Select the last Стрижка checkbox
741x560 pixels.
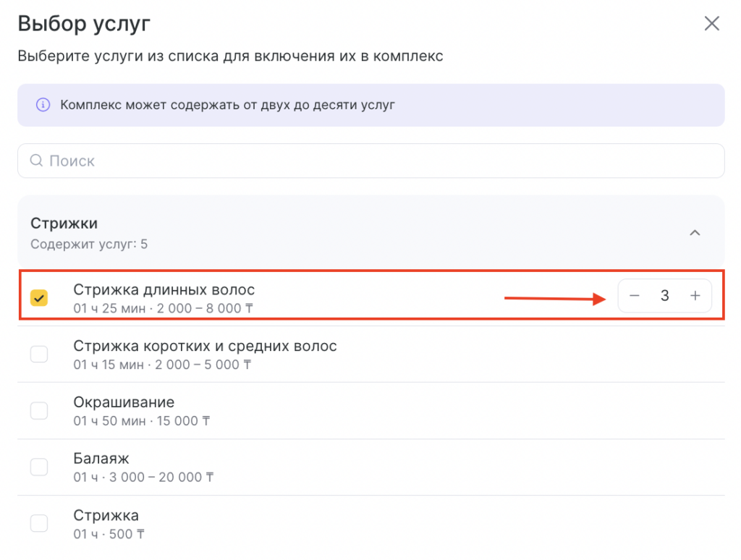(x=39, y=523)
